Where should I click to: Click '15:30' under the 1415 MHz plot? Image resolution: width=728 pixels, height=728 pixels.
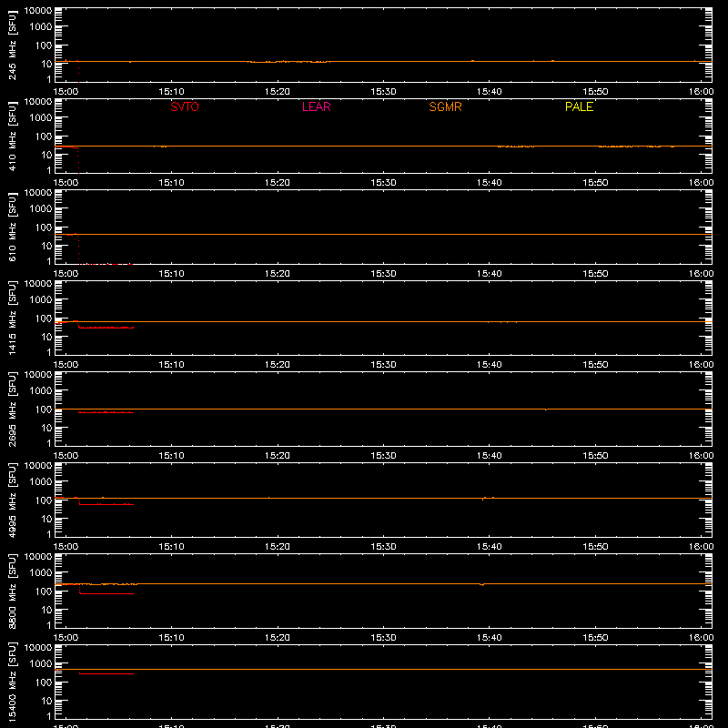[x=383, y=365]
